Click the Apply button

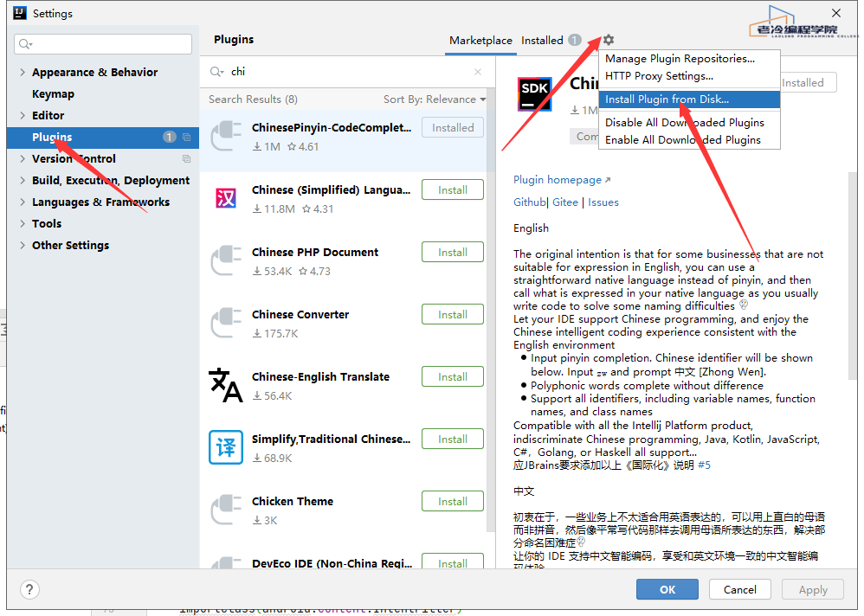813,589
